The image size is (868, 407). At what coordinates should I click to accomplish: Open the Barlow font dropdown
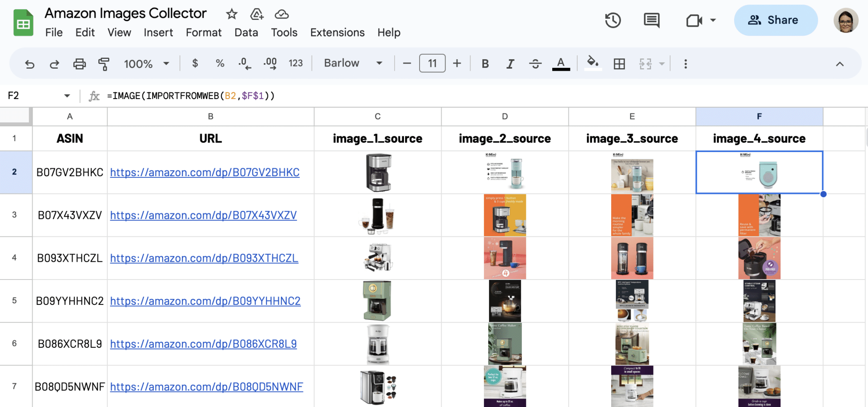click(x=352, y=64)
